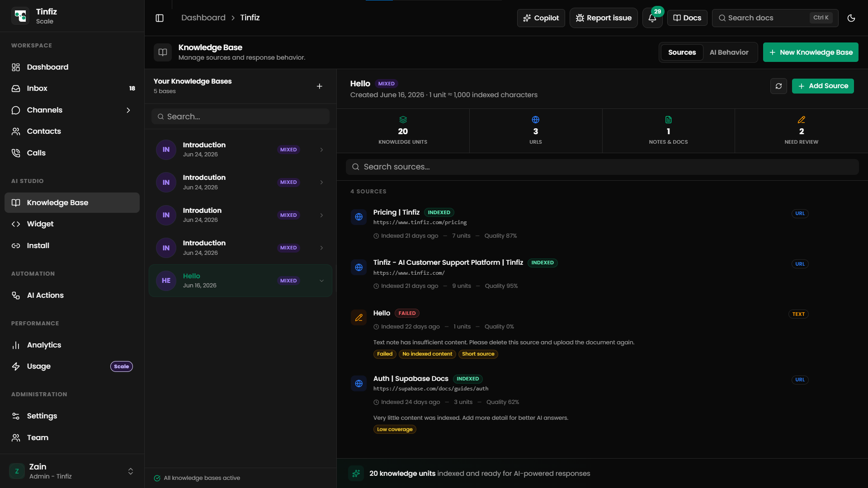The width and height of the screenshot is (868, 488).
Task: Click the Scale plan badge beside Usage
Action: pos(122,366)
